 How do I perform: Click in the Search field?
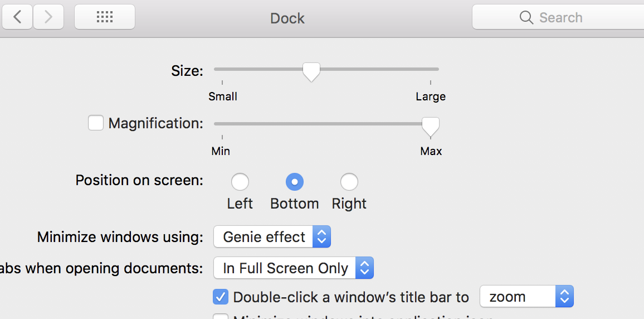585,17
